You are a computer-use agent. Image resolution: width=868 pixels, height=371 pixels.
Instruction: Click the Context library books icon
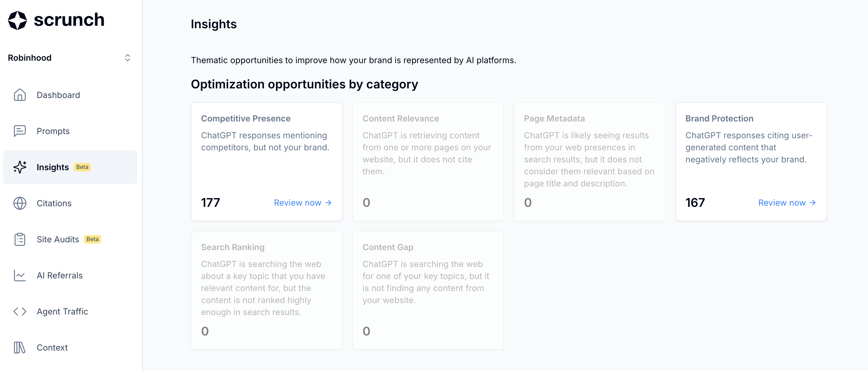click(x=20, y=348)
